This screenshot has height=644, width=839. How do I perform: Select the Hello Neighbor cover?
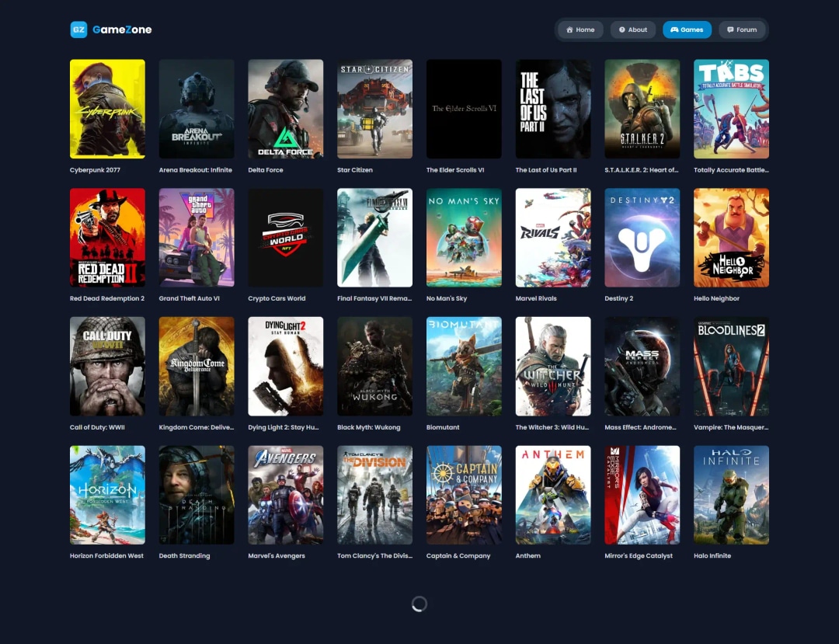[x=732, y=238]
